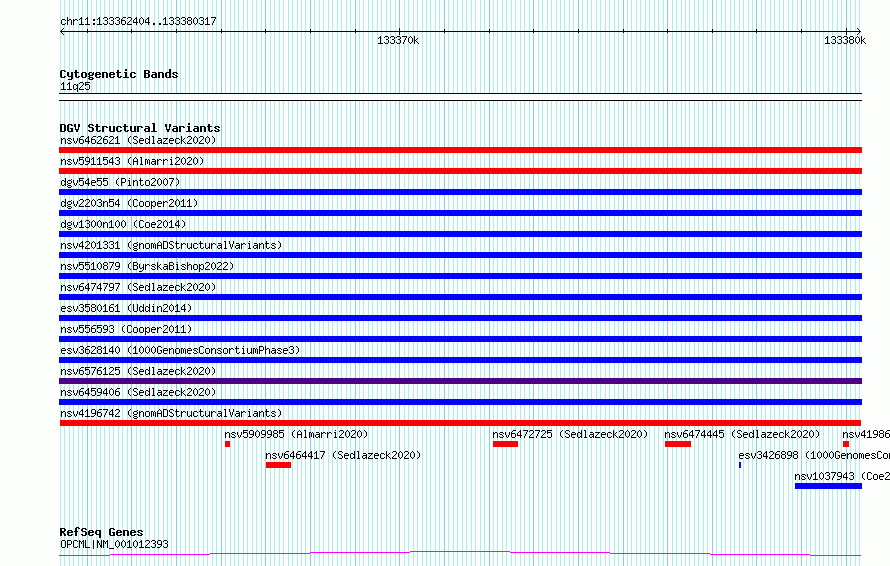Viewport: 890px width, 566px height.
Task: Click the Cytogenetic Bands track title
Action: 119,74
